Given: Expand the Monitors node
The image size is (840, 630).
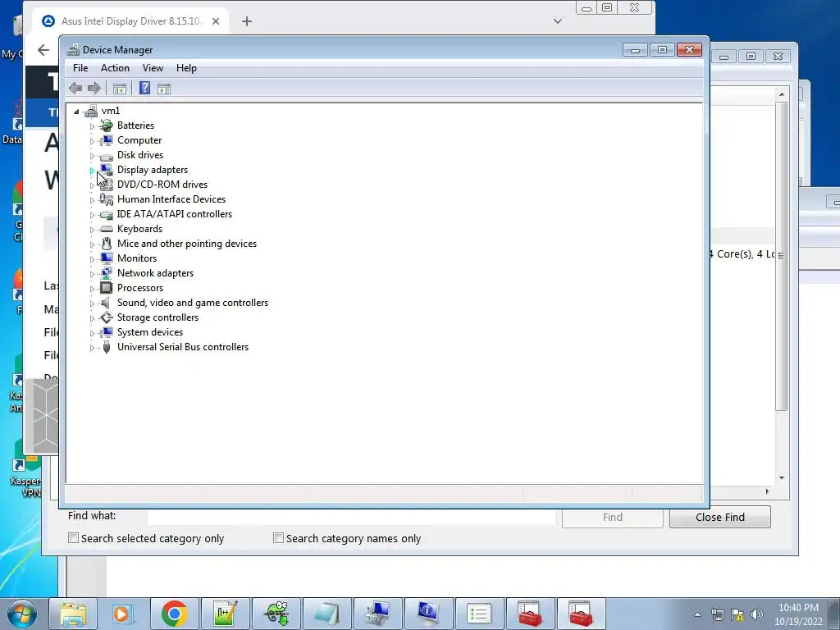Looking at the screenshot, I should pos(92,259).
